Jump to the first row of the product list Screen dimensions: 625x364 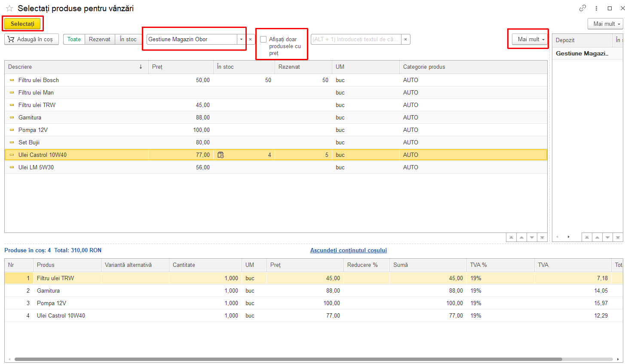[511, 237]
